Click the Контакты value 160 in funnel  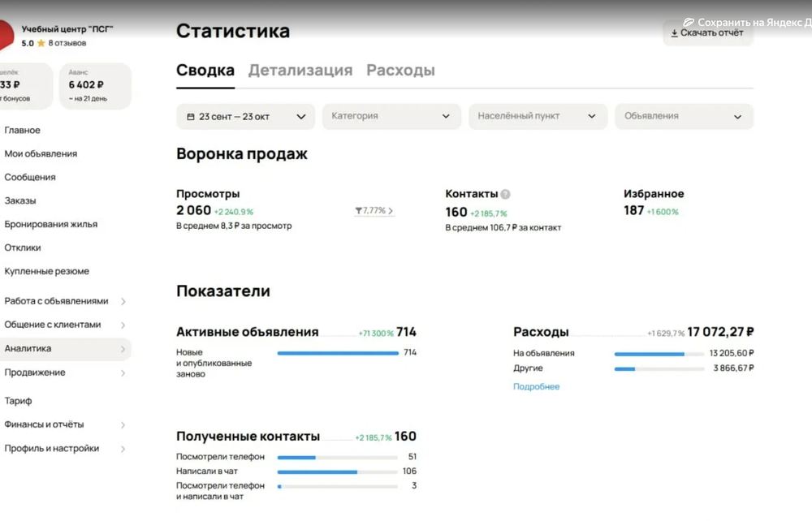tap(456, 212)
